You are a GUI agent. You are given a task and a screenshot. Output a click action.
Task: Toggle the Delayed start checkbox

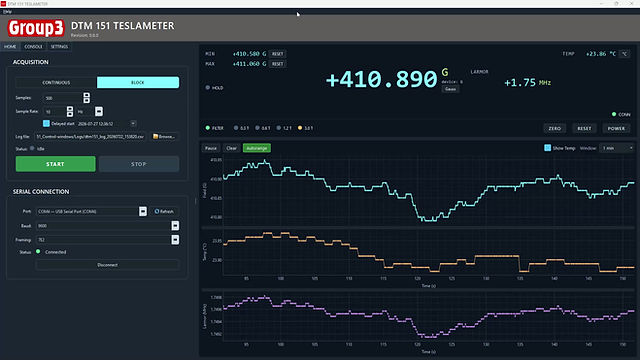46,123
